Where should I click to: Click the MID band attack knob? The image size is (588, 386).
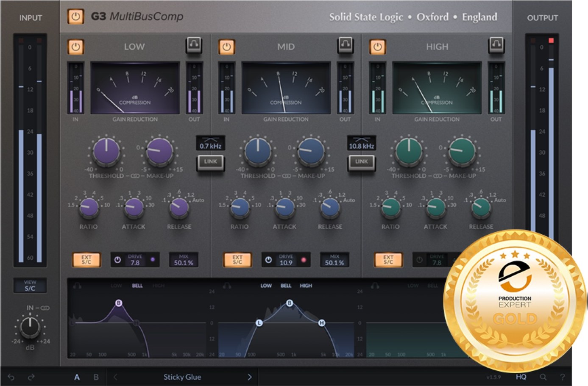tap(285, 207)
